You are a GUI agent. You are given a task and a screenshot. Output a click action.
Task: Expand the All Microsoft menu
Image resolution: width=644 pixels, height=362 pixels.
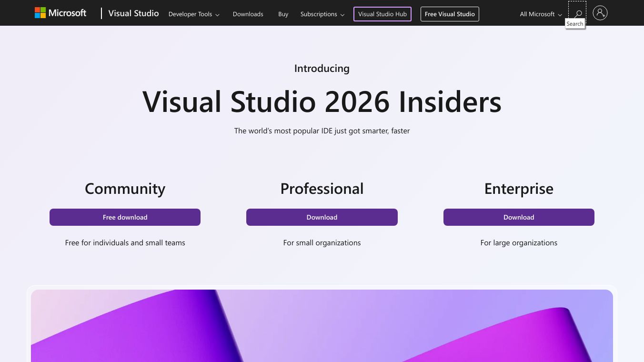point(541,14)
